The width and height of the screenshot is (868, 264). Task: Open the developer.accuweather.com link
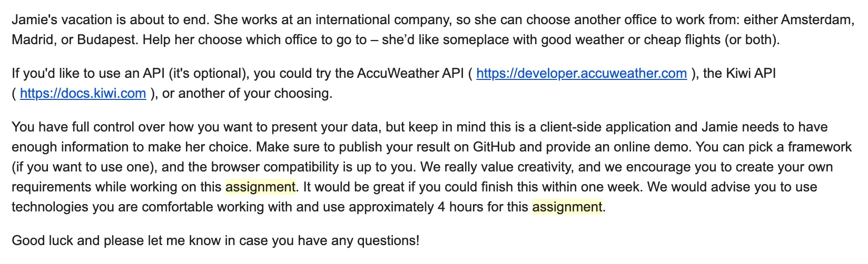tap(581, 74)
